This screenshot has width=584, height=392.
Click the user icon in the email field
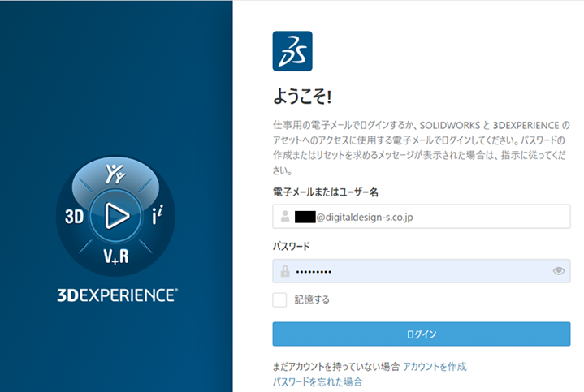point(285,216)
